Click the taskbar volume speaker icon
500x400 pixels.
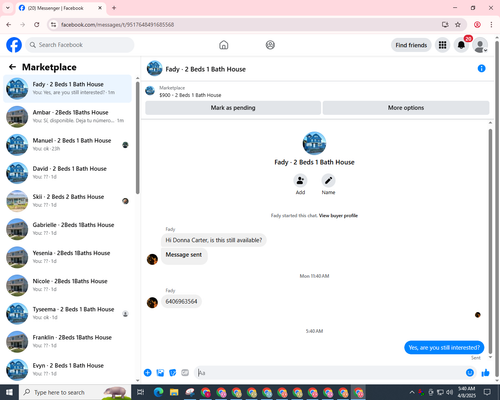click(450, 392)
